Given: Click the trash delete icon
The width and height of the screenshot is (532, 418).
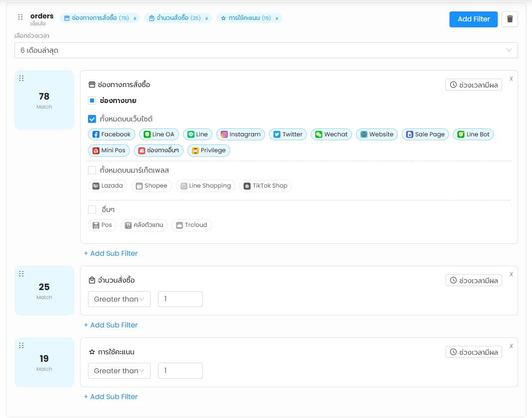Looking at the screenshot, I should (510, 19).
